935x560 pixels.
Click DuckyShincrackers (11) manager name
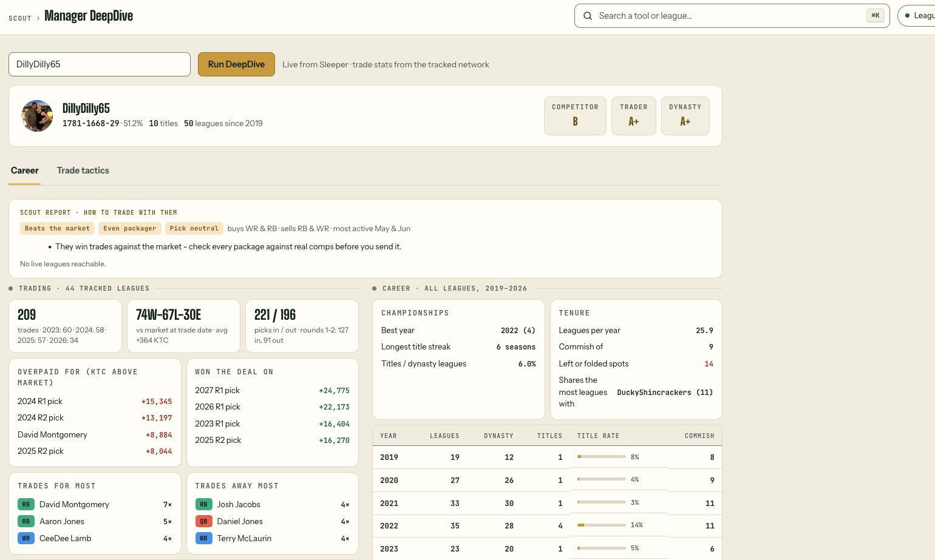(x=665, y=393)
